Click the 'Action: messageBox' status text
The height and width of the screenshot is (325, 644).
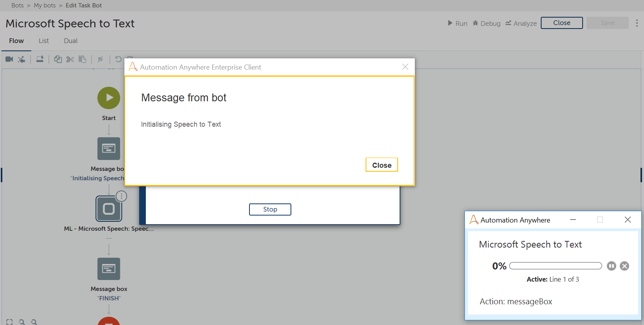click(516, 302)
